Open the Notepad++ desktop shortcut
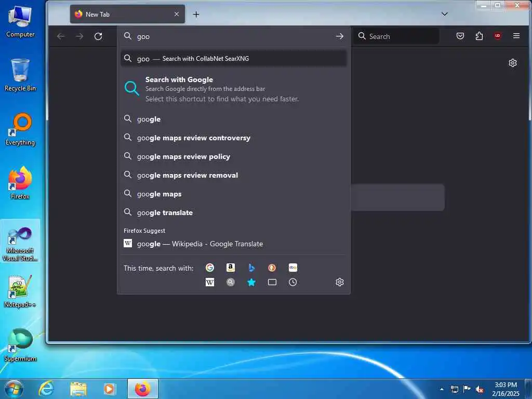Image resolution: width=532 pixels, height=399 pixels. pos(20,291)
